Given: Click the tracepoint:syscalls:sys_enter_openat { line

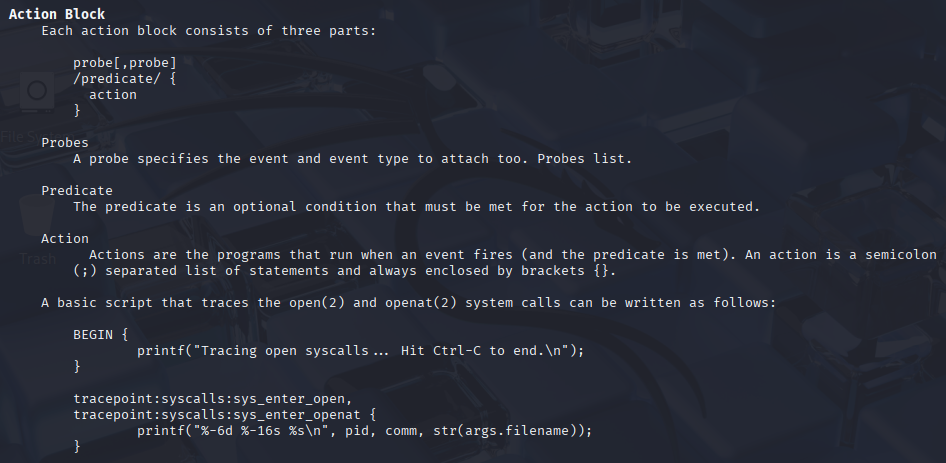Looking at the screenshot, I should (x=224, y=415).
